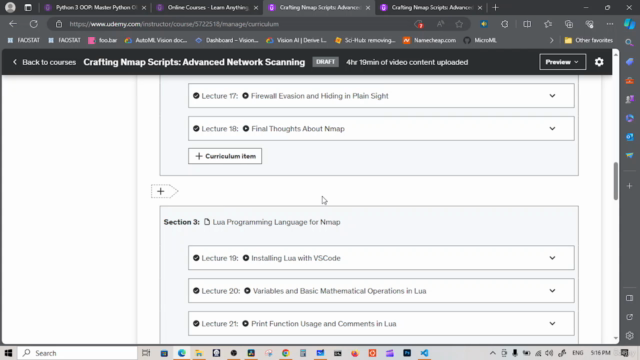Open Namecheap.com bookmark
The width and height of the screenshot is (640, 360).
(x=429, y=40)
